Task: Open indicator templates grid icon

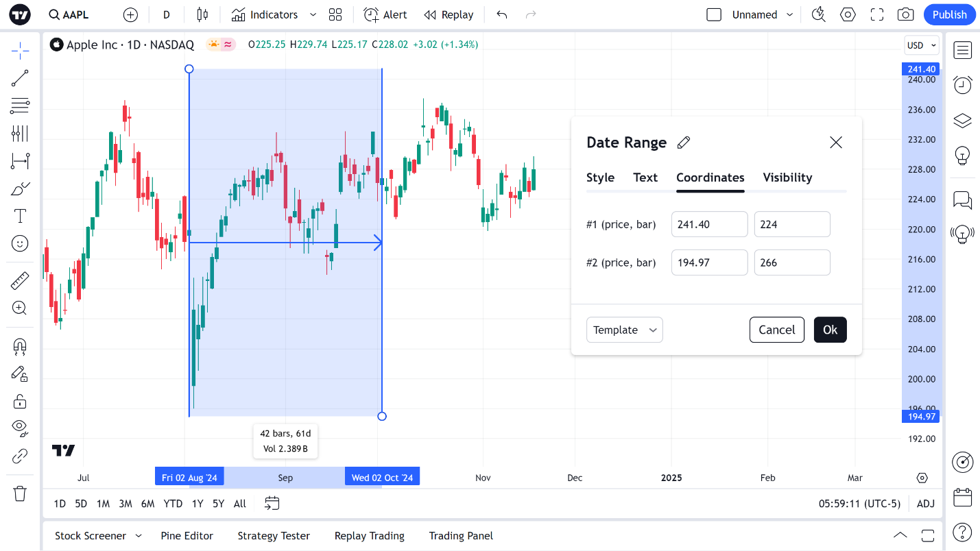Action: click(x=335, y=14)
